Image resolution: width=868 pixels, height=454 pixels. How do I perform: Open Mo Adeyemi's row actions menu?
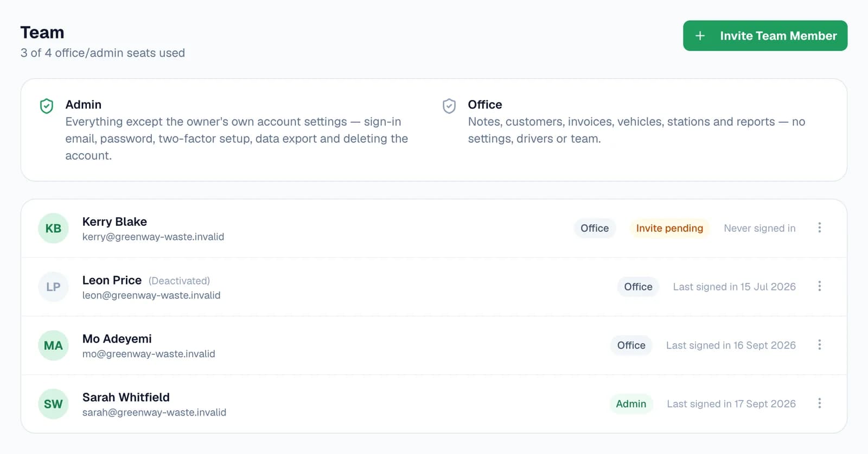point(819,345)
